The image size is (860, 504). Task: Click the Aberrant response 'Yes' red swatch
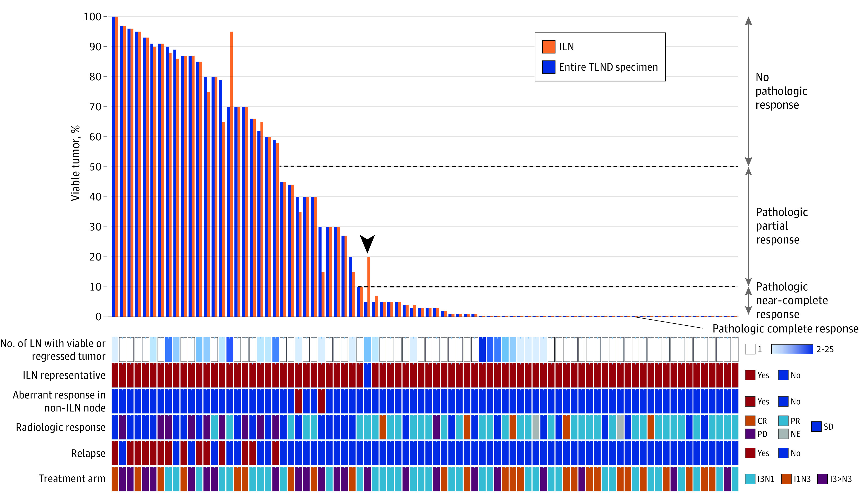750,401
